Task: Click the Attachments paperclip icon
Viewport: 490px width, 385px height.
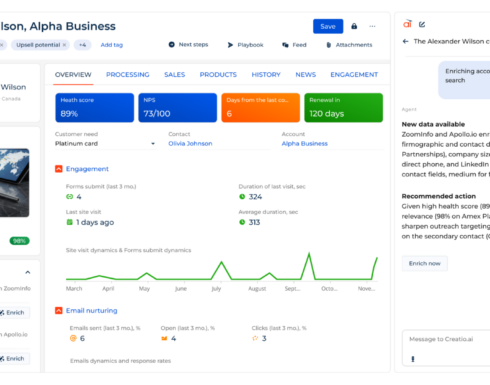Action: [329, 45]
